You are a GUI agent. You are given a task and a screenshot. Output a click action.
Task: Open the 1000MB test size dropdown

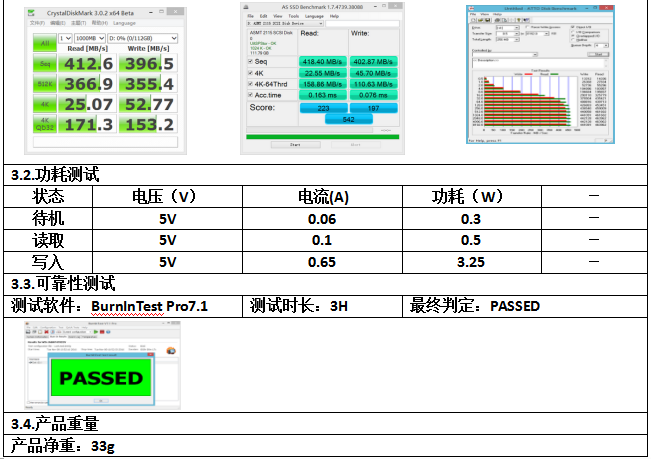pos(90,38)
